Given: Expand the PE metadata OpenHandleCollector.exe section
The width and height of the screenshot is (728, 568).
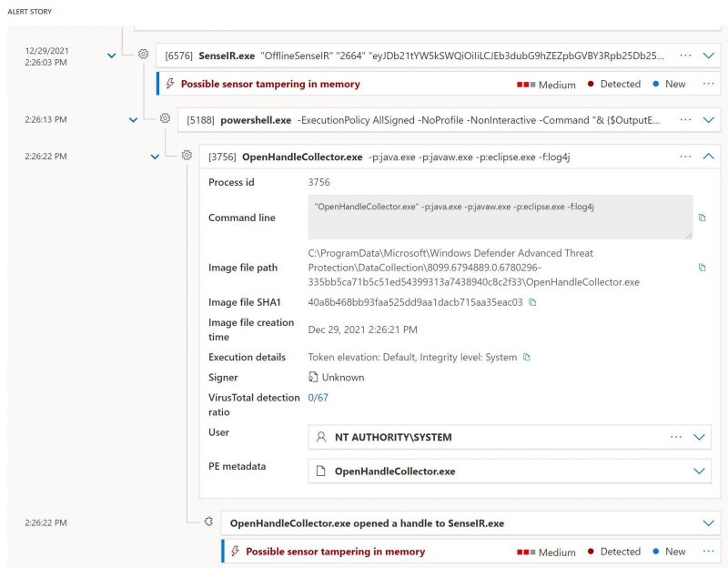Looking at the screenshot, I should tap(700, 471).
